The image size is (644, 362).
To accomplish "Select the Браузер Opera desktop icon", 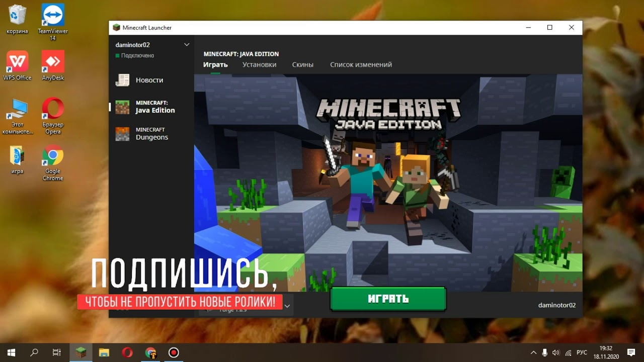I will click(52, 116).
